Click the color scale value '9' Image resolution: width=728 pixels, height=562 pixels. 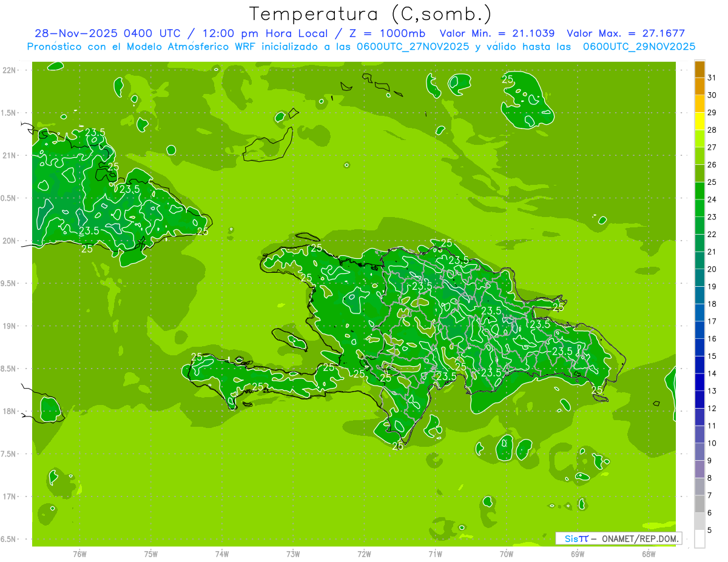pos(710,461)
